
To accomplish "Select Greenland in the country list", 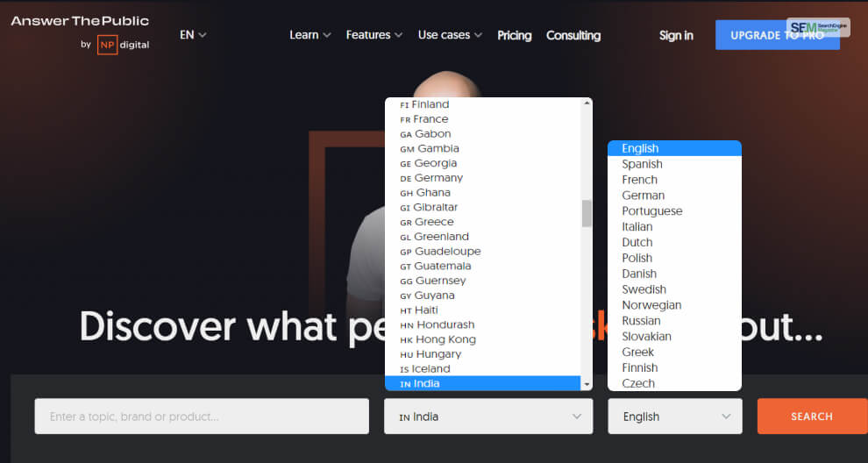I will click(x=483, y=237).
